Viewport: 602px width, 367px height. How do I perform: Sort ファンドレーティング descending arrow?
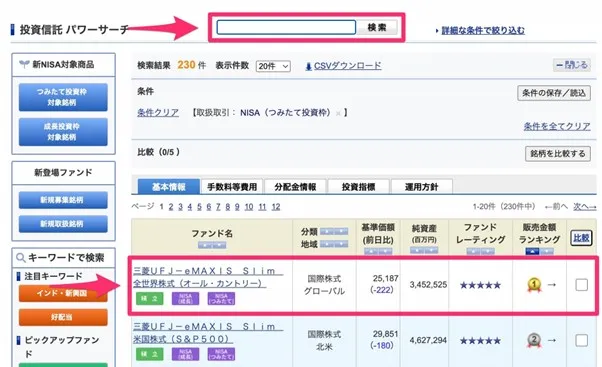488,251
